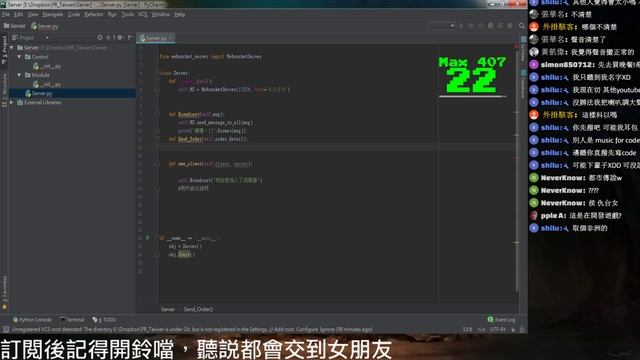This screenshot has height=360, width=640.
Task: Click the 13:9 caret position indicator
Action: (x=467, y=329)
